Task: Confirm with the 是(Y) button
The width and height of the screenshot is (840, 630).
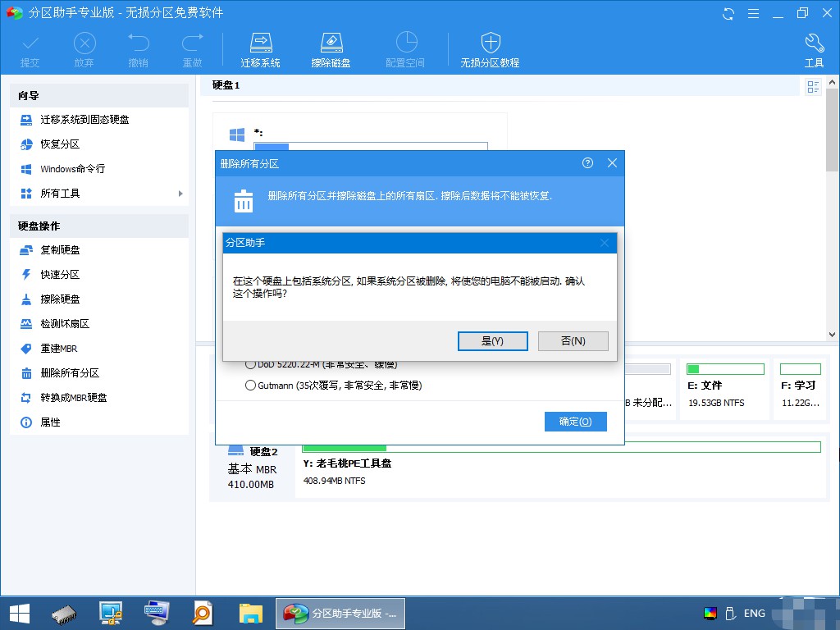Action: coord(492,341)
